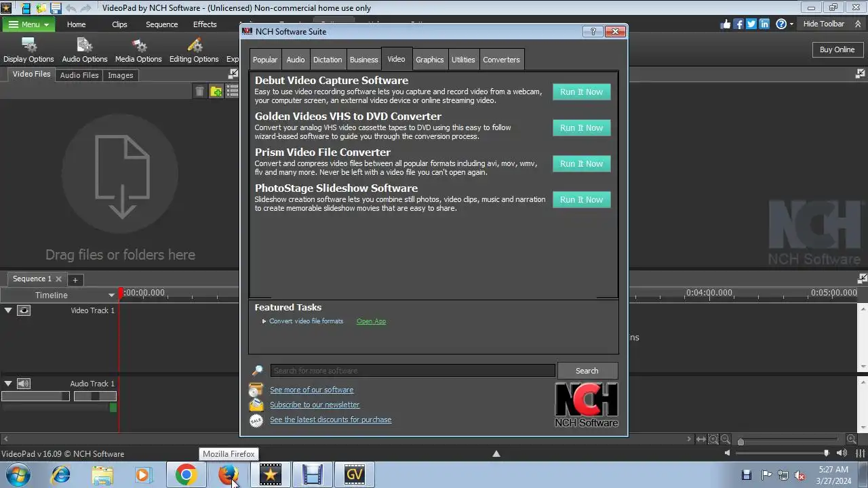The width and height of the screenshot is (868, 488).
Task: Open Editing Options in the VideoPad toolbar
Action: click(x=194, y=51)
